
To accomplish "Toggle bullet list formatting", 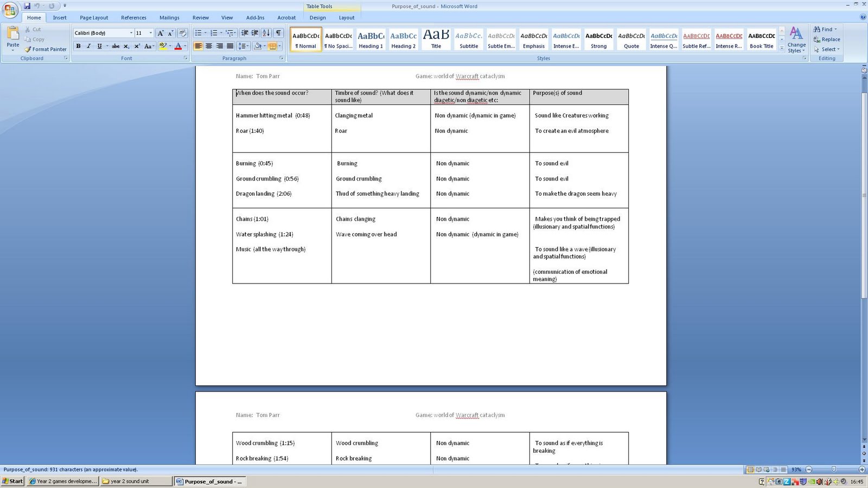I will click(198, 33).
